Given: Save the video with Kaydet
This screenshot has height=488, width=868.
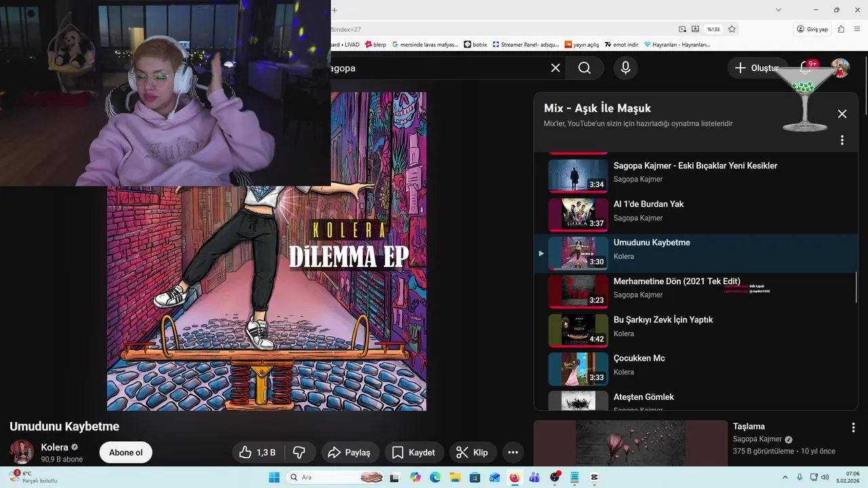Looking at the screenshot, I should coord(414,453).
